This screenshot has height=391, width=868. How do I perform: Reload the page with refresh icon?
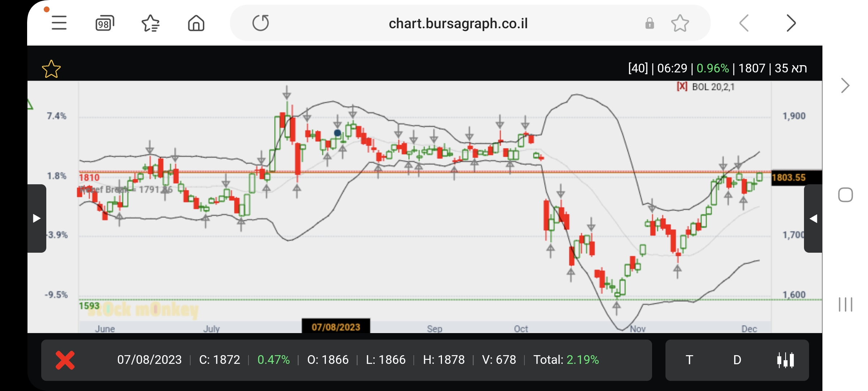pos(260,23)
